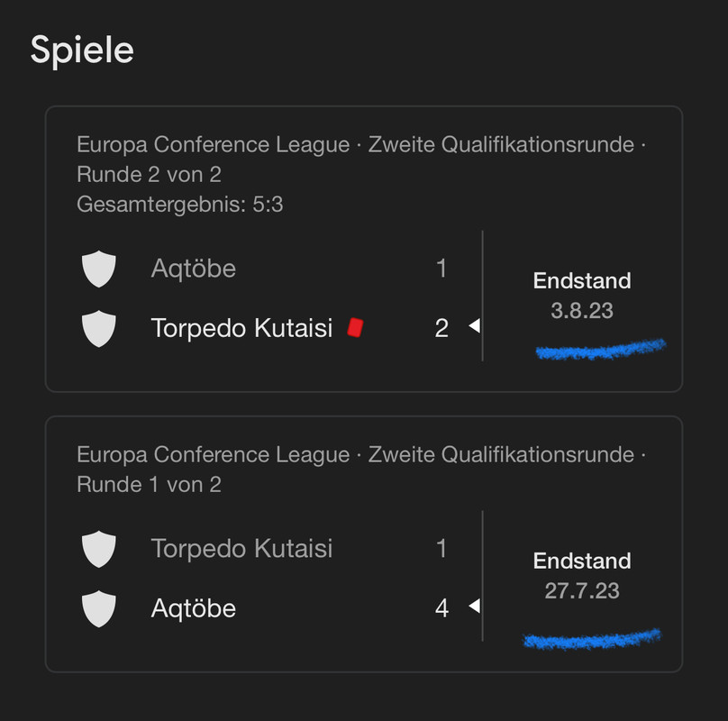
Task: Click Gesamtergebnis: 5:3 aggregate text
Action: pyautogui.click(x=180, y=205)
